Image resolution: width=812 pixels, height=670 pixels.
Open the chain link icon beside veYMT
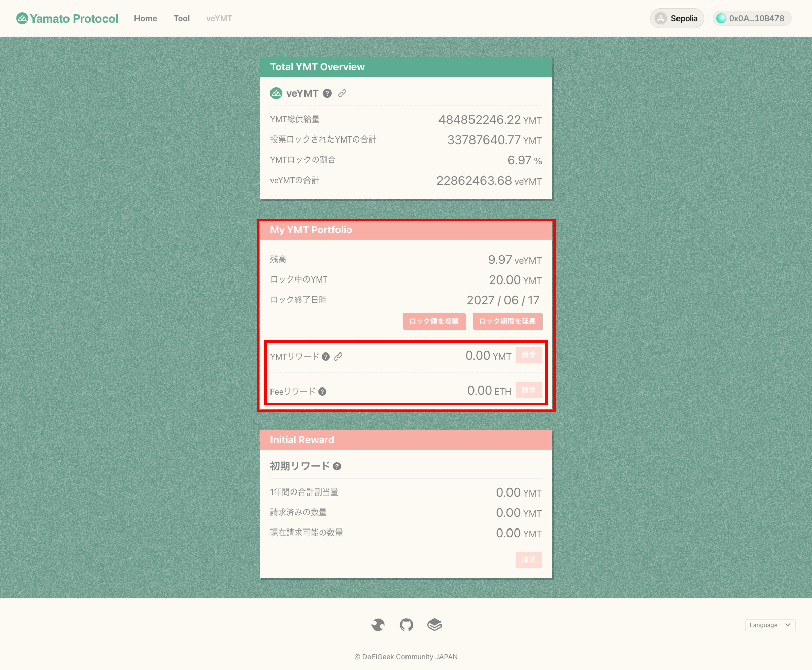coord(342,93)
